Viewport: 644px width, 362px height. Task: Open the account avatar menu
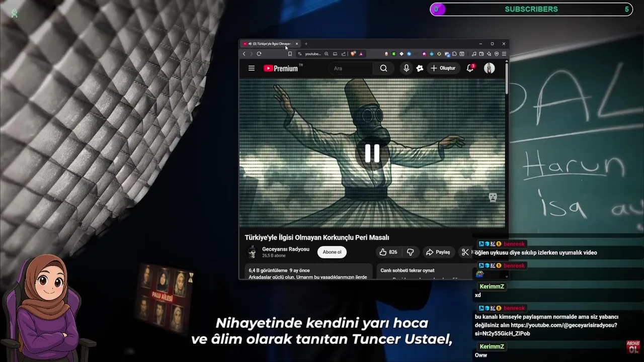click(x=489, y=68)
